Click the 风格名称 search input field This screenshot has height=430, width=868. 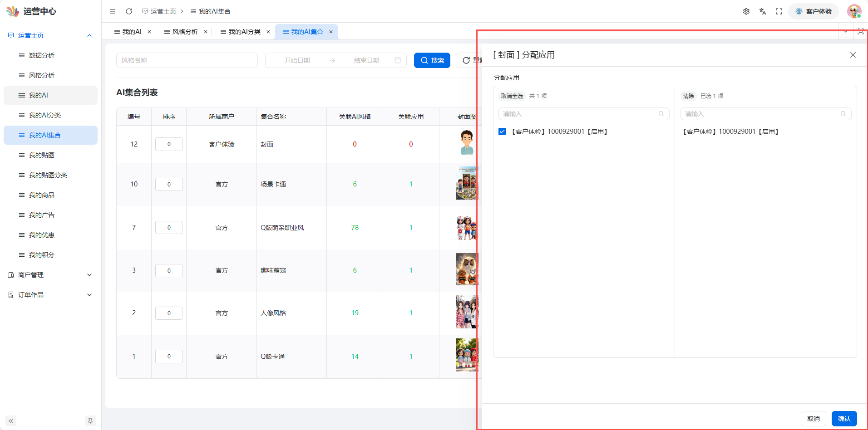pyautogui.click(x=187, y=60)
